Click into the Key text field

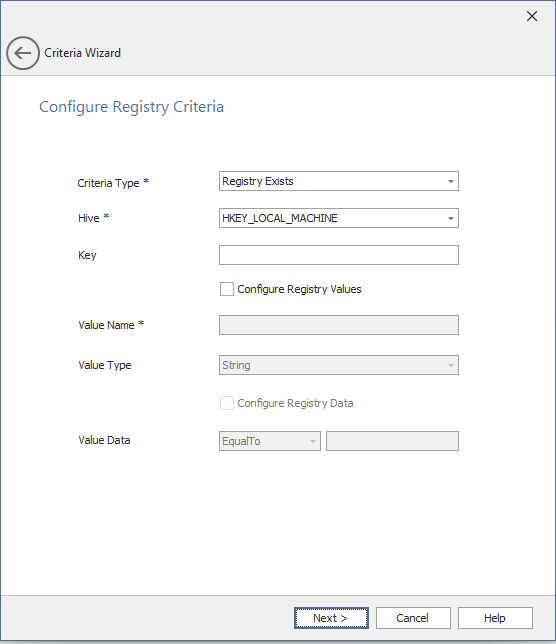click(339, 255)
